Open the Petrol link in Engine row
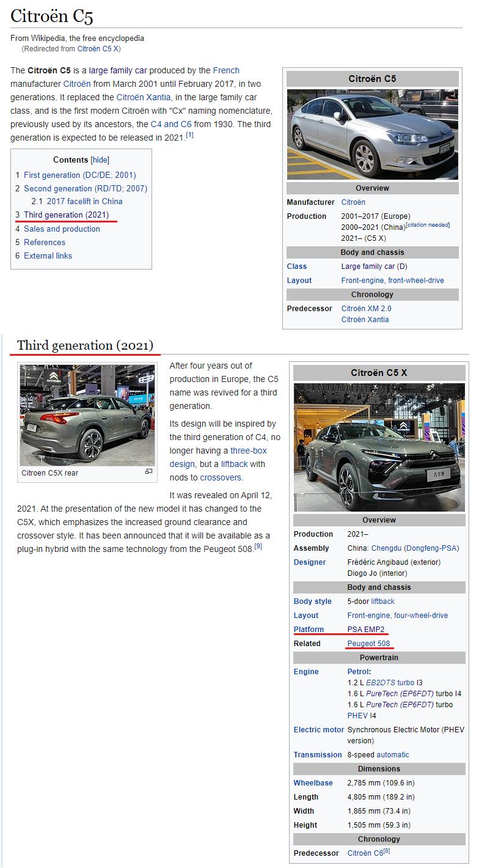Image resolution: width=479 pixels, height=868 pixels. coord(358,672)
